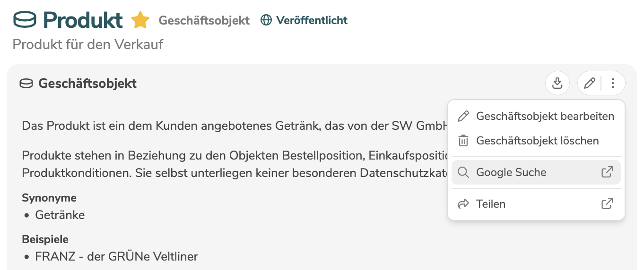The width and height of the screenshot is (644, 270).
Task: Click the pencil edit icon button
Action: click(x=590, y=84)
